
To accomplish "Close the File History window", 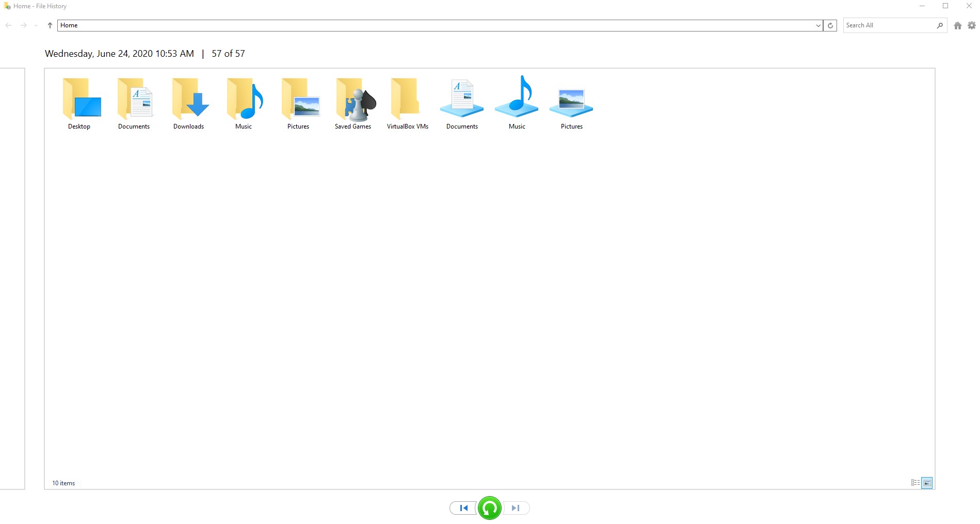I will click(x=969, y=6).
